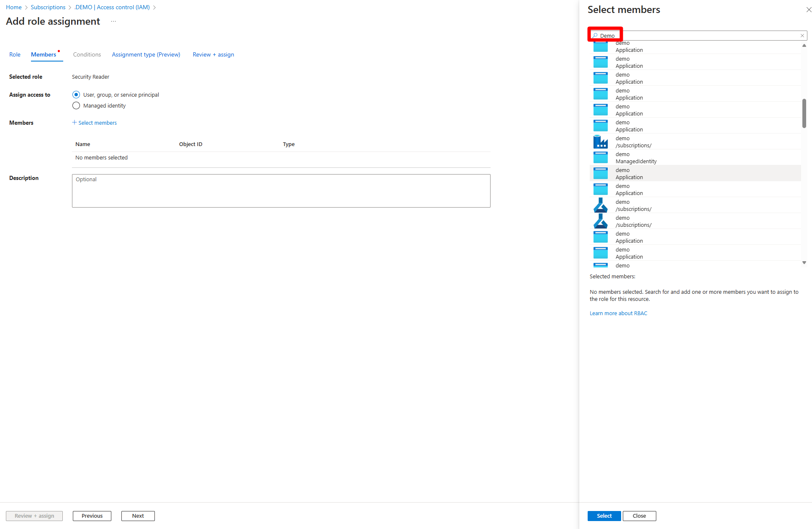Switch to the Role tab
812x529 pixels.
point(15,54)
